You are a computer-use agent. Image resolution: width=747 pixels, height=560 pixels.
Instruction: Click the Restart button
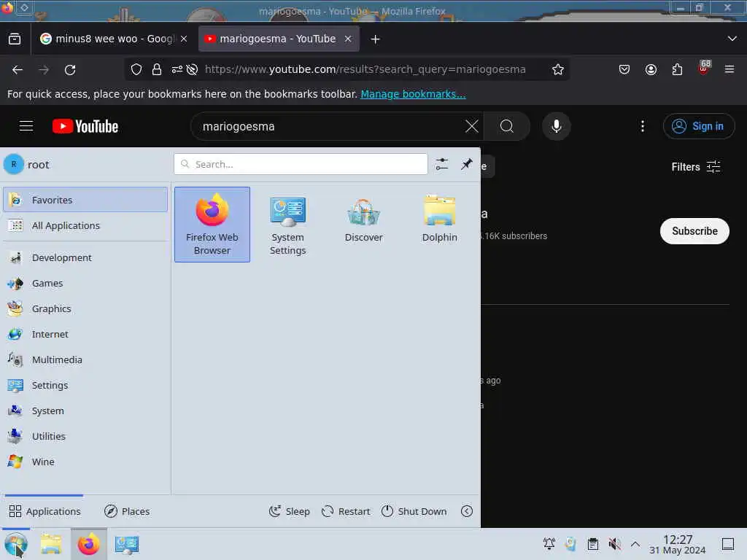346,511
